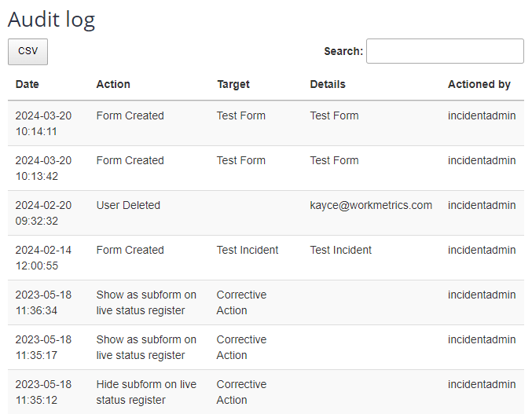The image size is (532, 414).
Task: Select the 2024-03-20 10:13:42 date cell
Action: (x=43, y=168)
